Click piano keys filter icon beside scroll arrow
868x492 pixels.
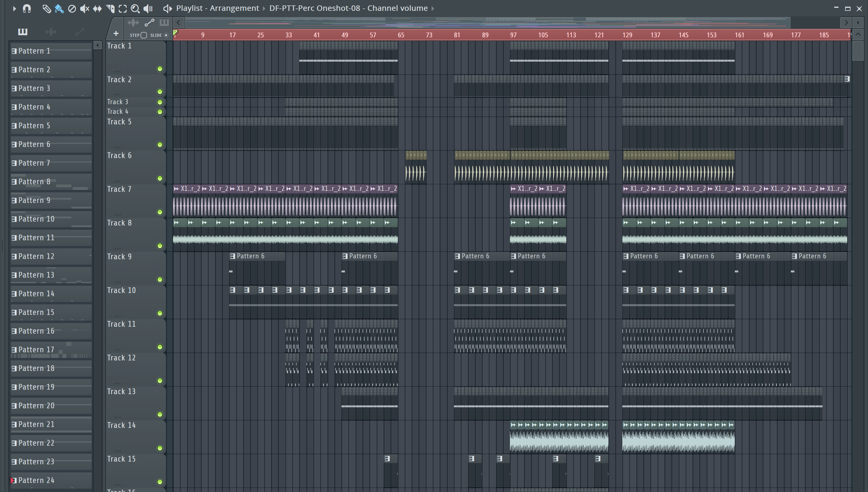[164, 23]
